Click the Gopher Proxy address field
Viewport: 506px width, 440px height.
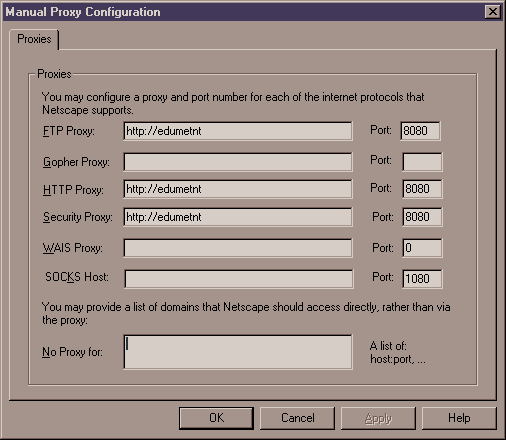tap(238, 162)
